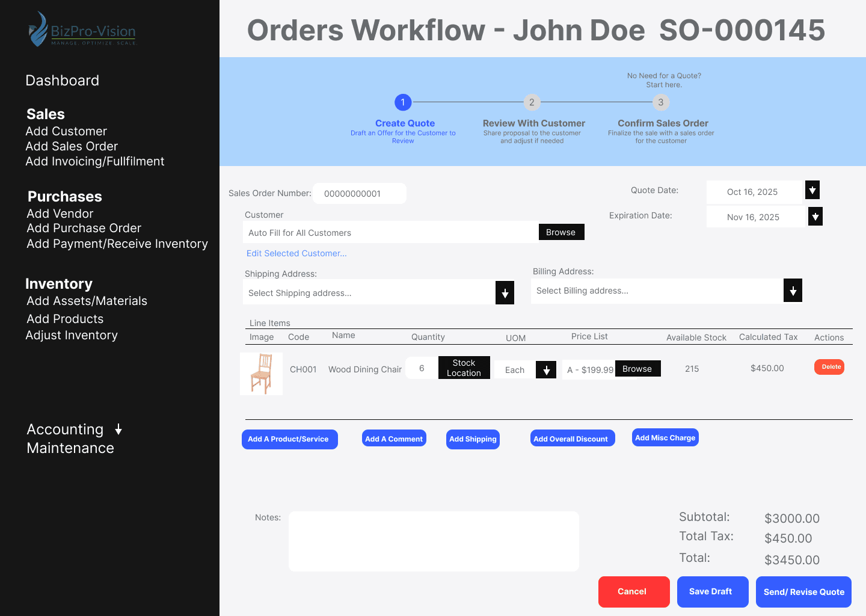Select the Create Quote step circle
Screen dimensions: 866x616
click(x=403, y=102)
